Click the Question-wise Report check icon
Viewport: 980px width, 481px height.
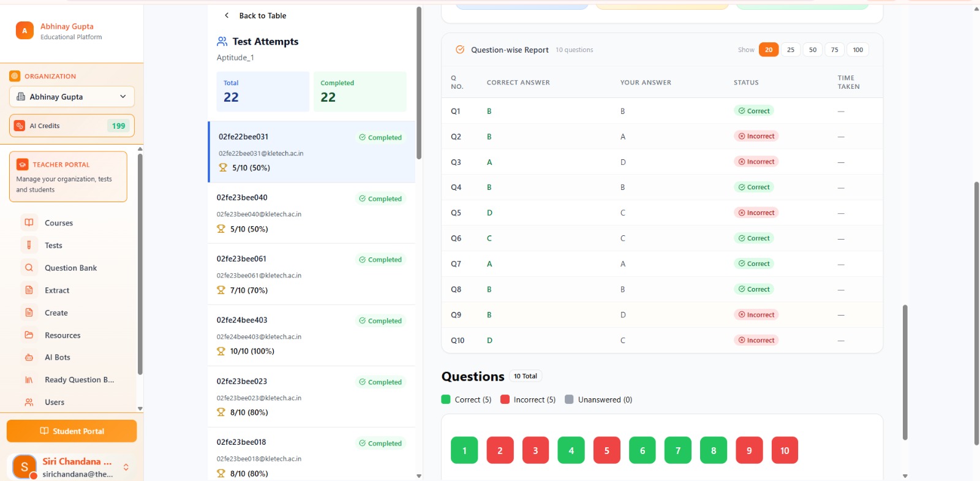(x=460, y=50)
